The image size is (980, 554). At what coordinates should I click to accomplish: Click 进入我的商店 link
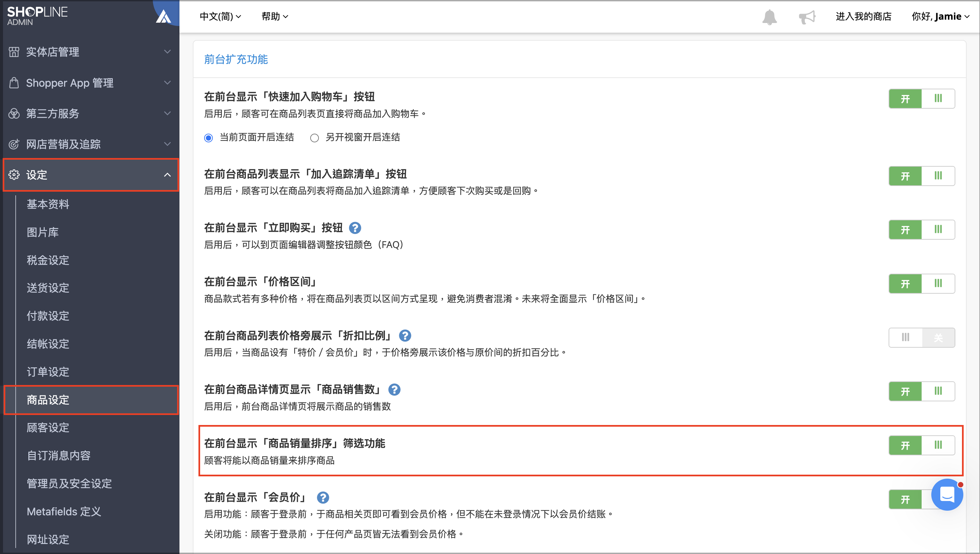coord(864,16)
